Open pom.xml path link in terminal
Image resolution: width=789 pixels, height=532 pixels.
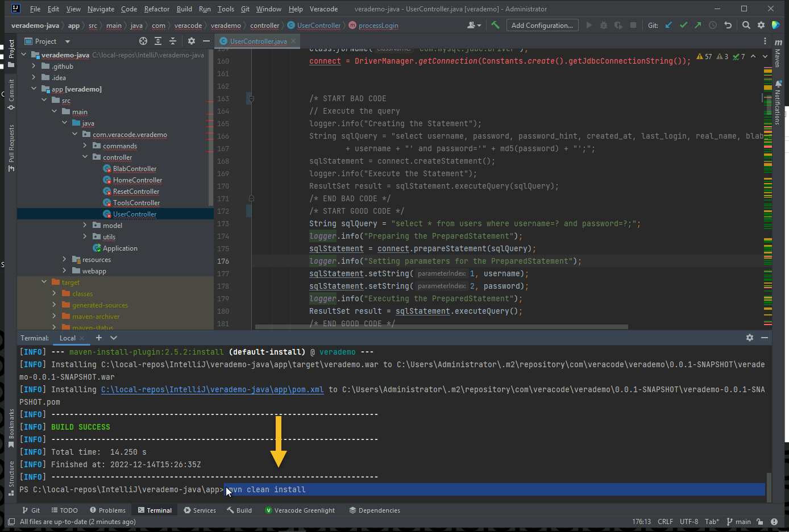pos(213,389)
